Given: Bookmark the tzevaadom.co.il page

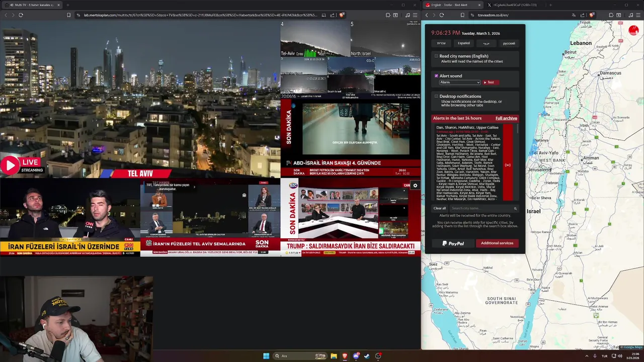Looking at the screenshot, I should tap(463, 15).
